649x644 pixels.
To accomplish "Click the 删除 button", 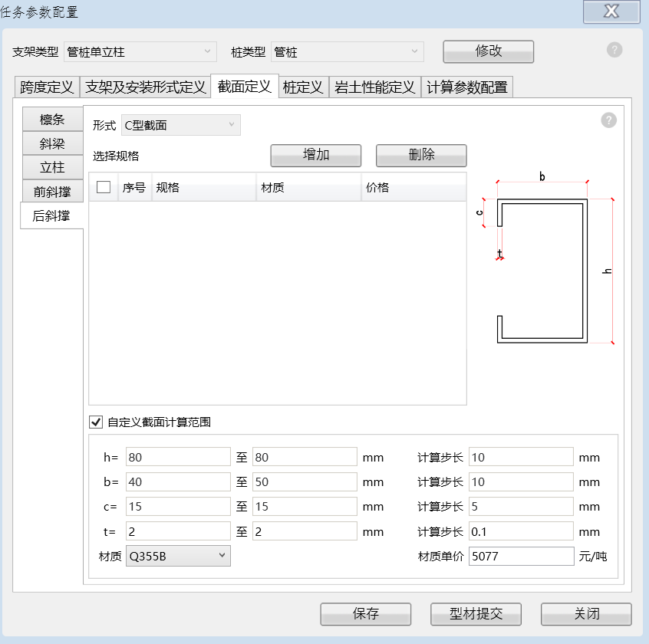I will (421, 155).
